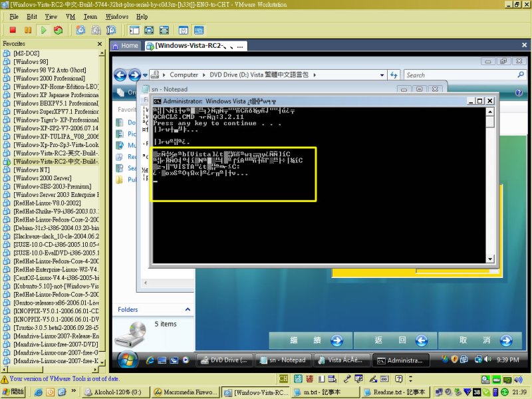Click the Vista tray volume speaker icon
Viewport: 532px width, 399px height.
tap(487, 359)
